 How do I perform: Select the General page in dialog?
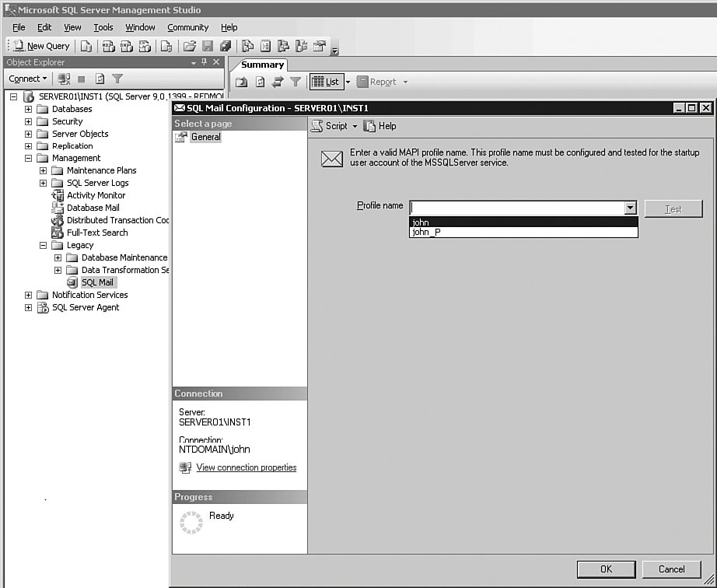(206, 137)
